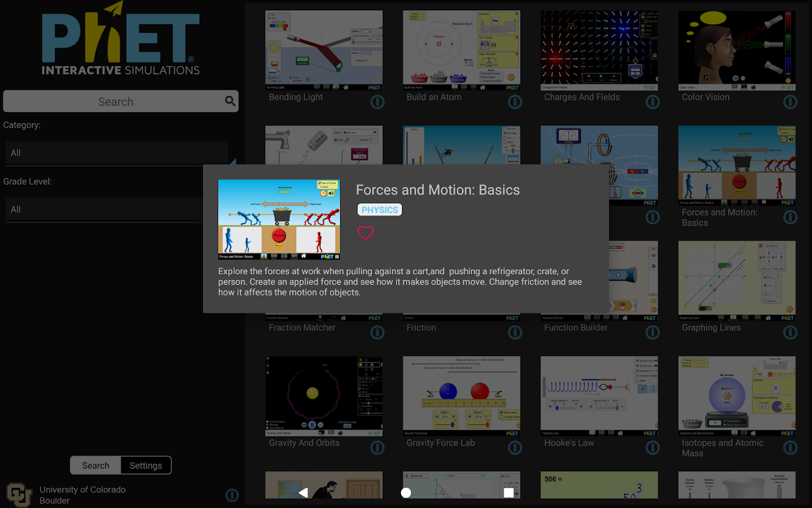Open info for Gravity And Orbits
This screenshot has height=508, width=812.
(377, 448)
